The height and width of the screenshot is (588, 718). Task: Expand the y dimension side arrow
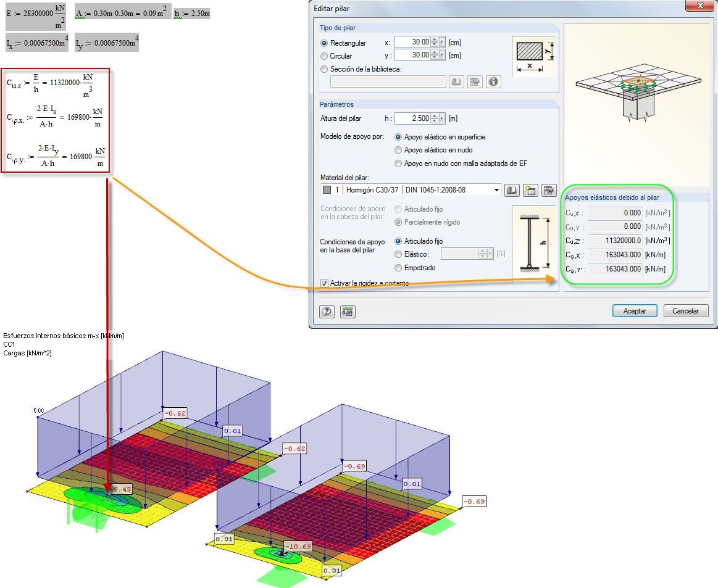[441, 55]
